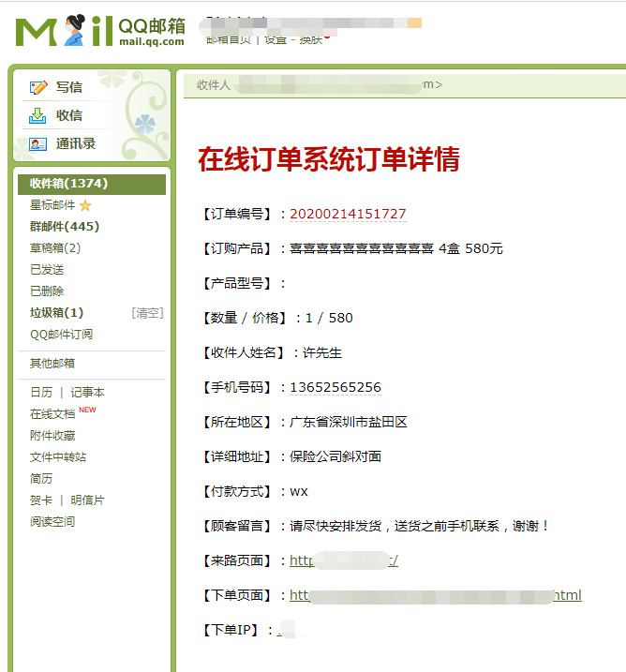Viewport: 626px width, 672px height.
Task: Click the 下单页面 order page URL link
Action: (436, 595)
